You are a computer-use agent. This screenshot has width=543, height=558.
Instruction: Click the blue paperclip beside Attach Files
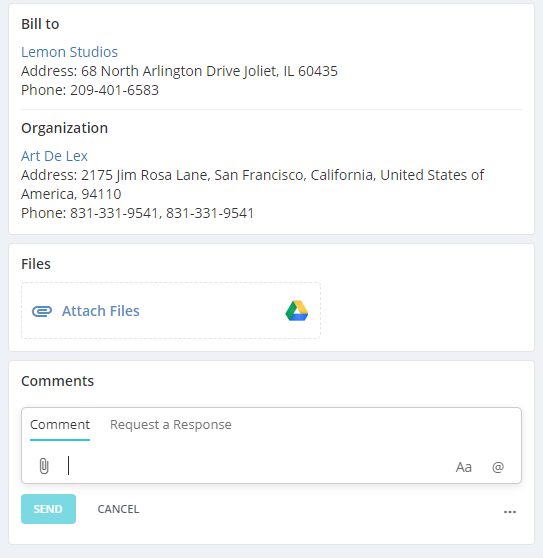coord(42,311)
